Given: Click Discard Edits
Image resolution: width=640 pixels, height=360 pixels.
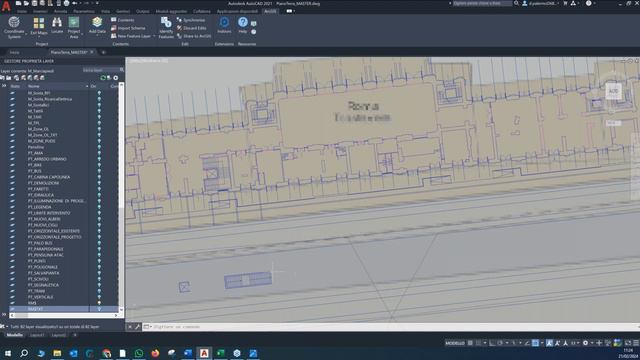Looking at the screenshot, I should 191,28.
